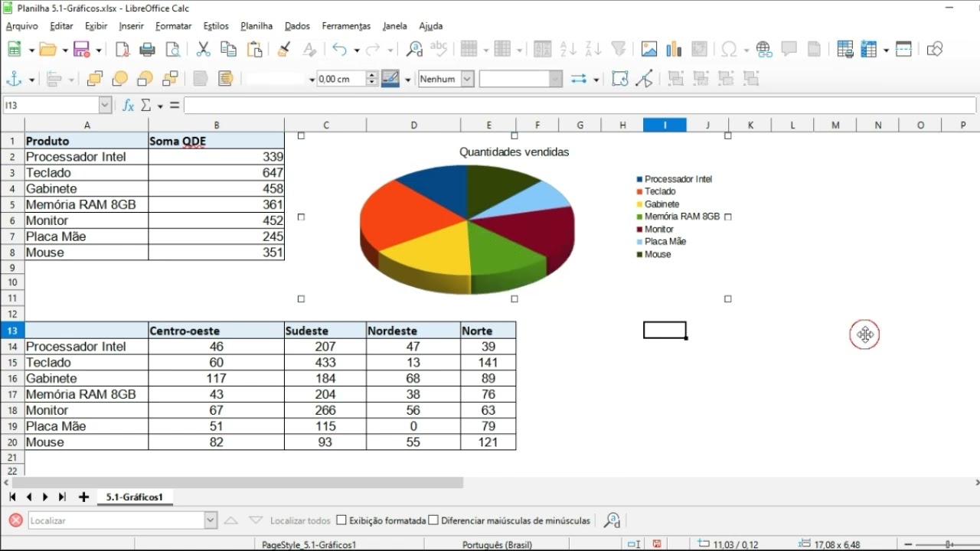Select the Clone Formatting paintbrush

[x=284, y=49]
